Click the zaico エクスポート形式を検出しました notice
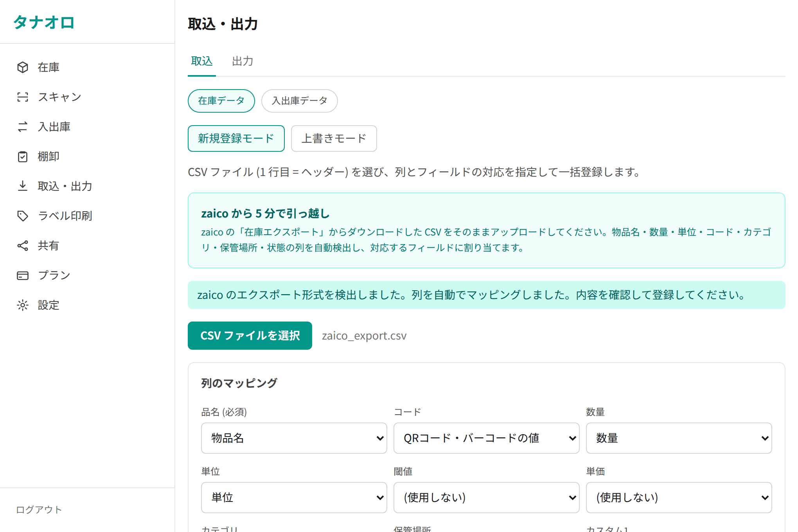 point(487,295)
